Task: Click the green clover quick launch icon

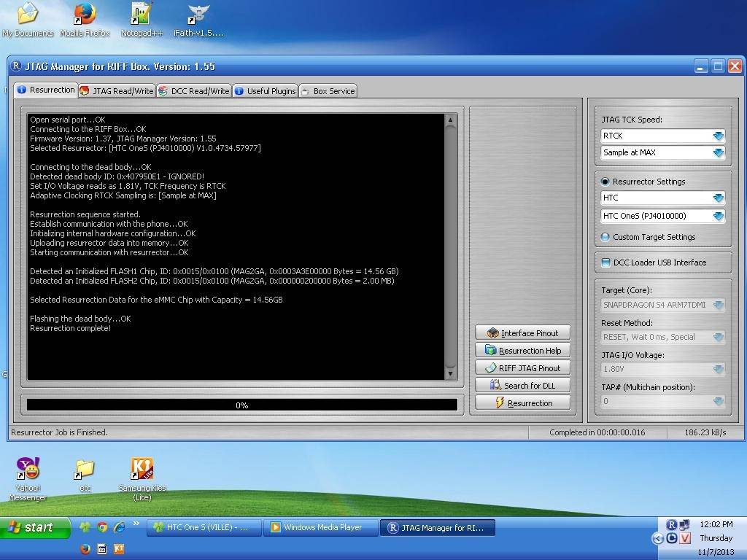Action: click(85, 527)
